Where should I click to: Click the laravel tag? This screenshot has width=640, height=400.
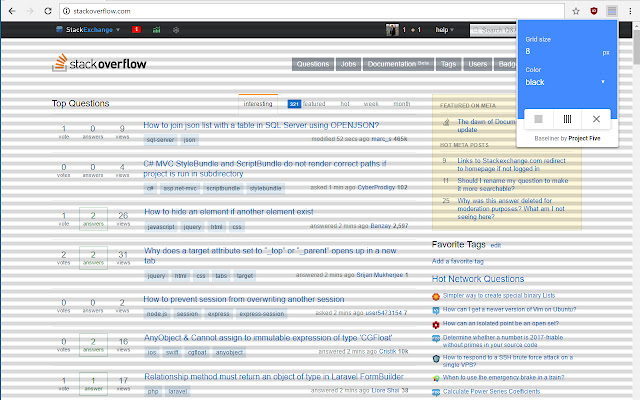178,391
